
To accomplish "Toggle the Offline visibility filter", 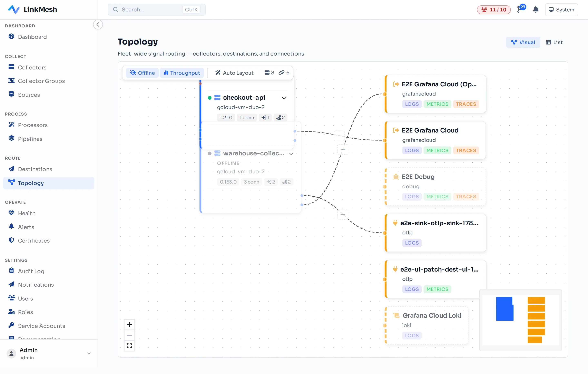I will 142,73.
